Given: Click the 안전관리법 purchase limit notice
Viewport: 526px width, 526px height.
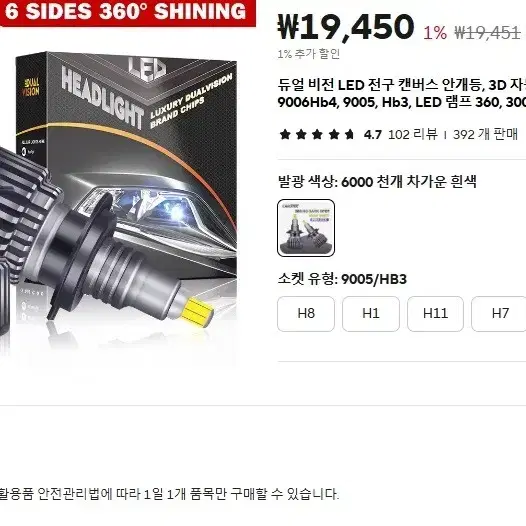Looking at the screenshot, I should [169, 494].
